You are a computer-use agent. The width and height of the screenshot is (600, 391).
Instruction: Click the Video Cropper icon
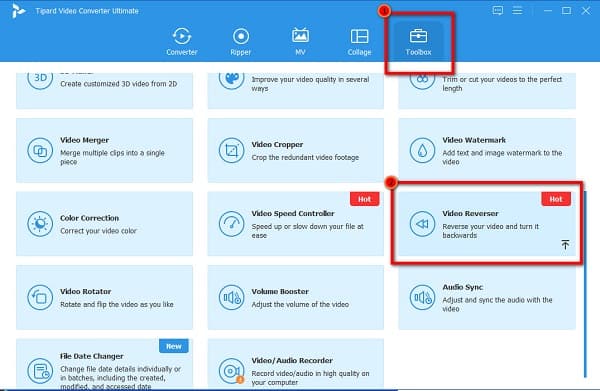click(232, 151)
